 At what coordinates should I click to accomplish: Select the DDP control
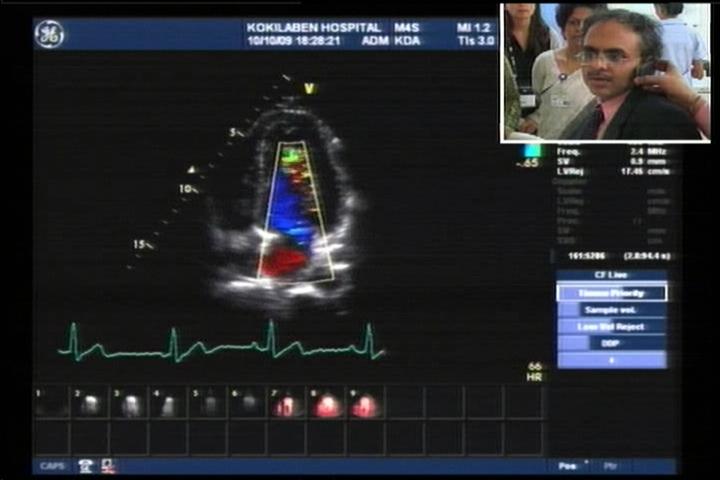point(611,343)
